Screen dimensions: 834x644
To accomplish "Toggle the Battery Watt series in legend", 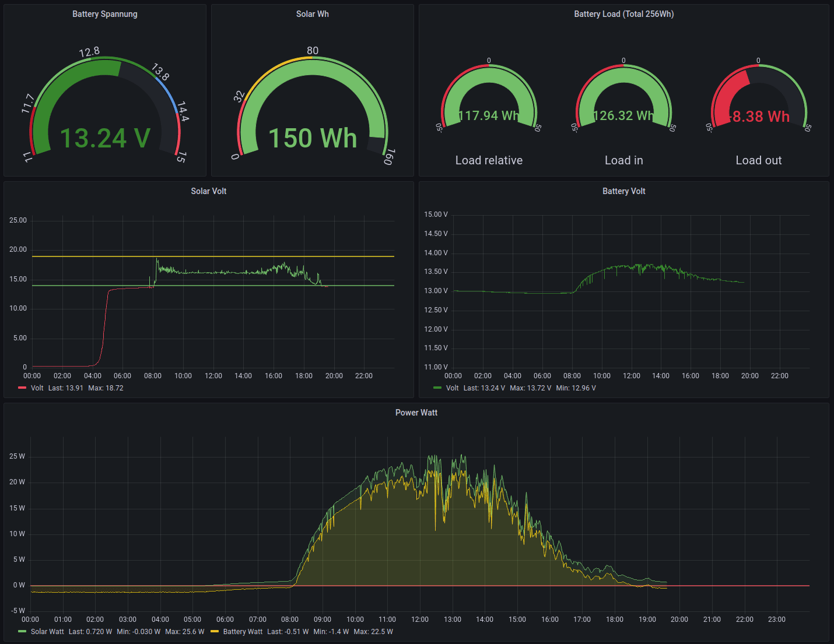I will [x=243, y=632].
